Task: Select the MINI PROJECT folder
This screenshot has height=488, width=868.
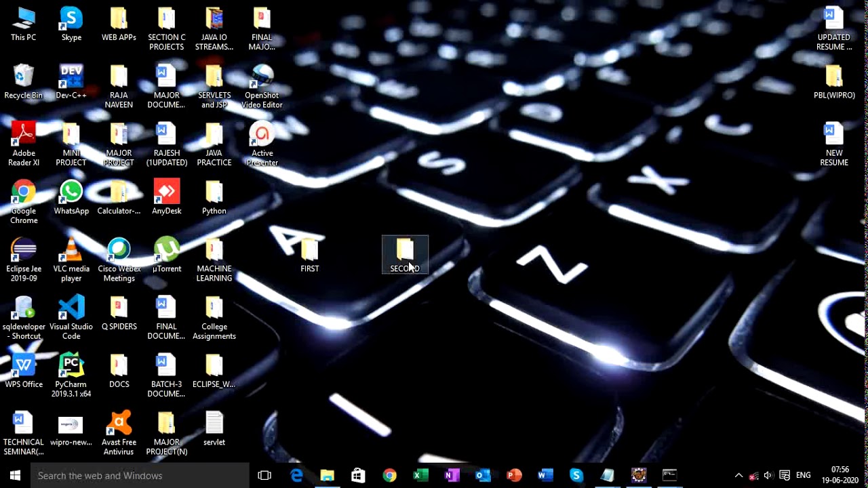Action: pyautogui.click(x=71, y=144)
